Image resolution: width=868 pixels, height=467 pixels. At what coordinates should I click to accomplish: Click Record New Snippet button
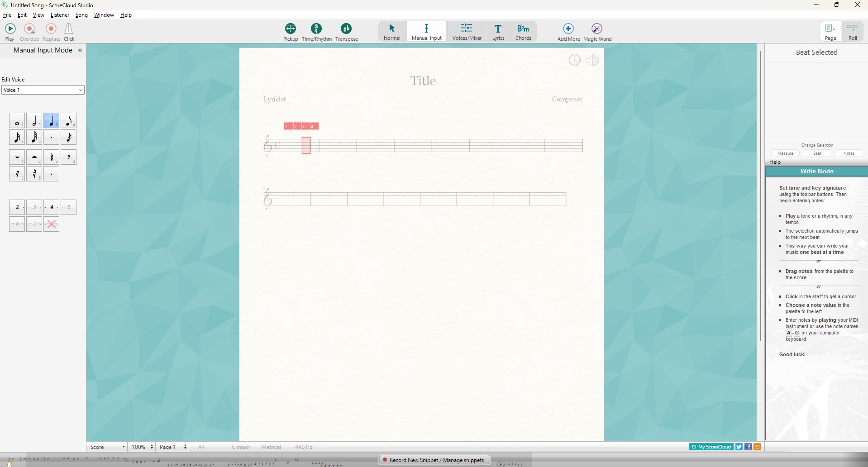point(436,460)
